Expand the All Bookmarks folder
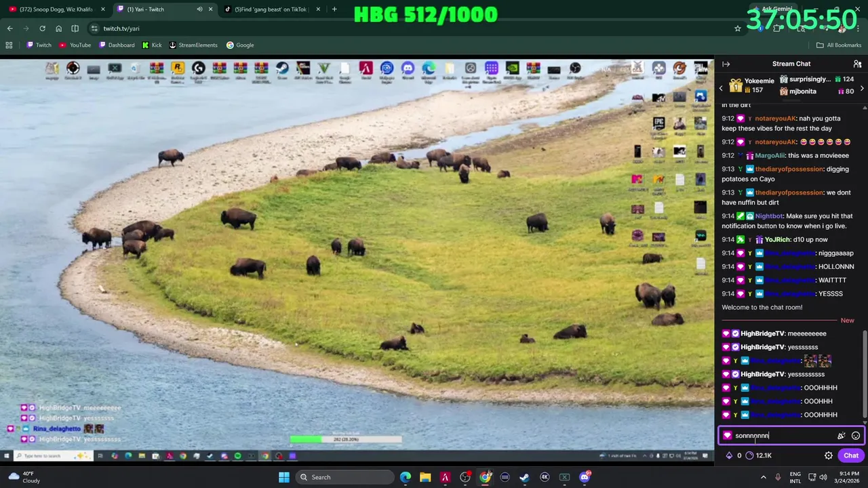 pos(839,45)
